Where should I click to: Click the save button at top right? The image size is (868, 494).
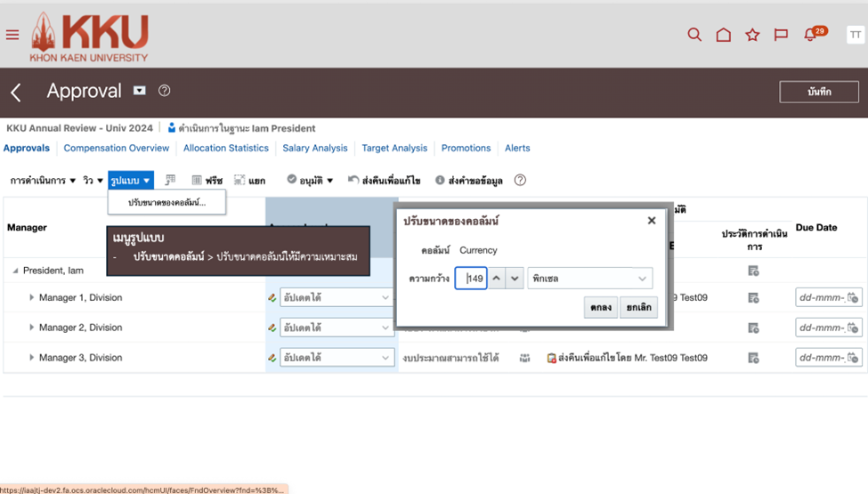coord(818,92)
